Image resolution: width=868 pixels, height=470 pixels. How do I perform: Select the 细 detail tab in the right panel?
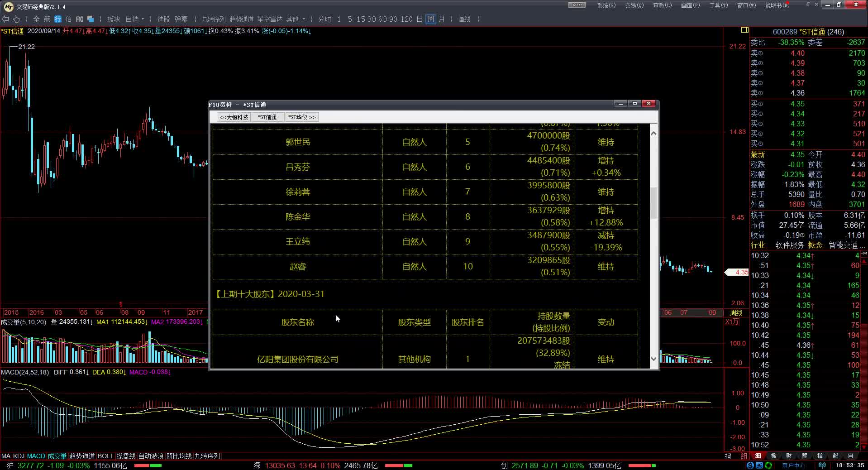point(758,456)
